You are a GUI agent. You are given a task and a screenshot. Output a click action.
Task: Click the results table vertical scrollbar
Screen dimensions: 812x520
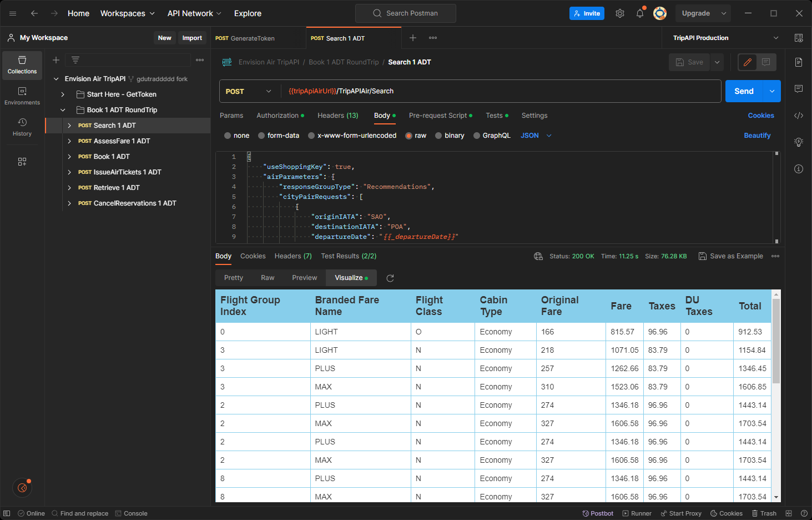click(776, 342)
